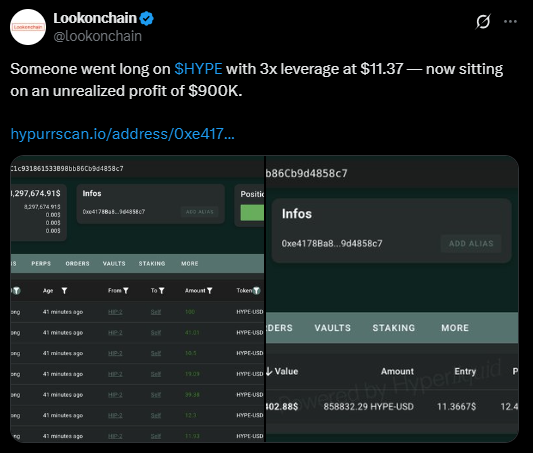Click the green Positions bar
This screenshot has width=533, height=453.
[252, 213]
